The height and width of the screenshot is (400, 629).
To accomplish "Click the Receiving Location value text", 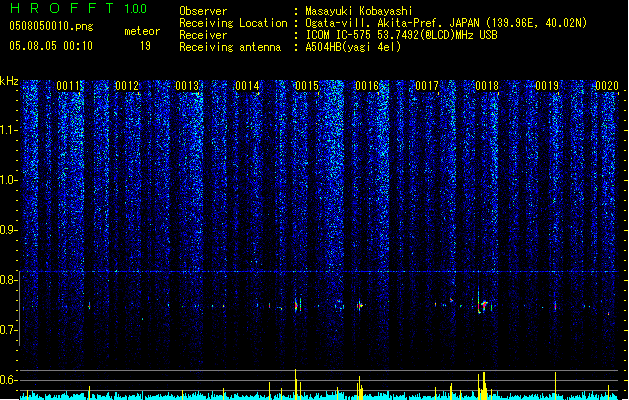I will 446,23.
